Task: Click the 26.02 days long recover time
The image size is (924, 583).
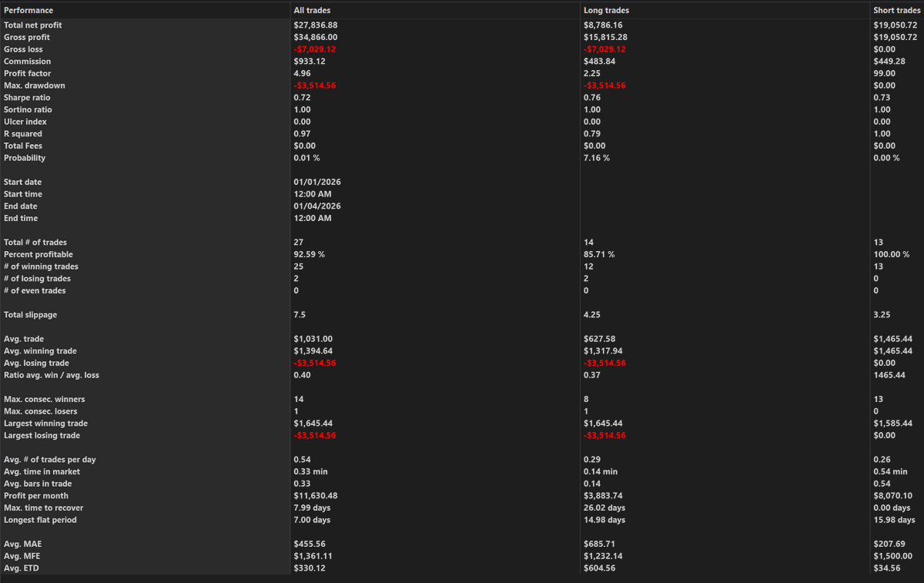Action: [x=604, y=508]
